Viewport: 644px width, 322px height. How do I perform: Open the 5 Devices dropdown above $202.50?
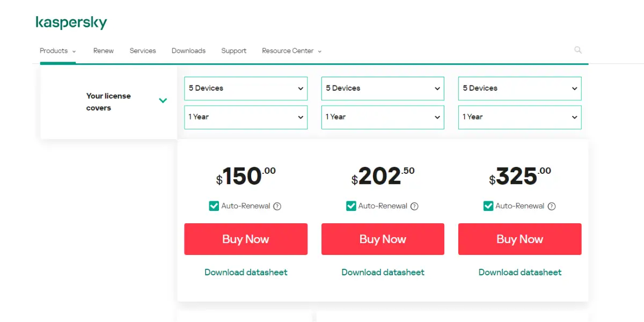coord(383,89)
